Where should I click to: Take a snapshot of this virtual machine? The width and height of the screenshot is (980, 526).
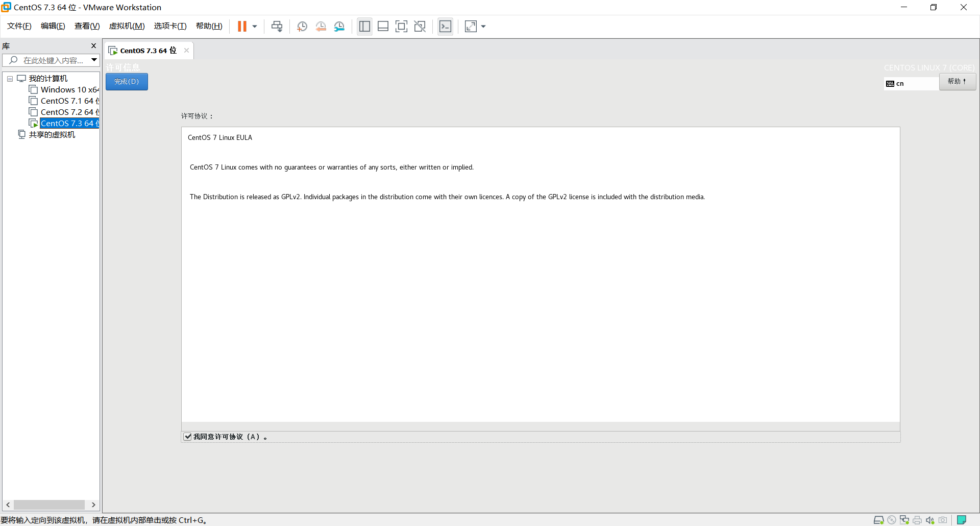pos(302,27)
